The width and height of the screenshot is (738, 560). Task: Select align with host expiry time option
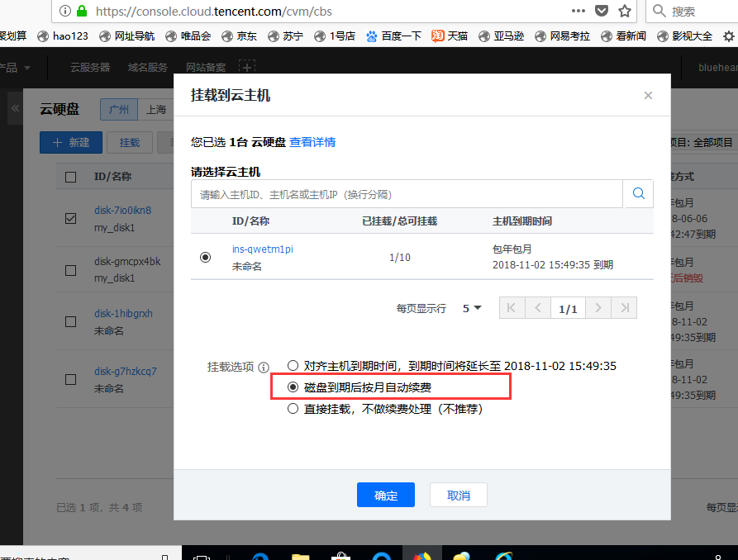[x=293, y=365]
